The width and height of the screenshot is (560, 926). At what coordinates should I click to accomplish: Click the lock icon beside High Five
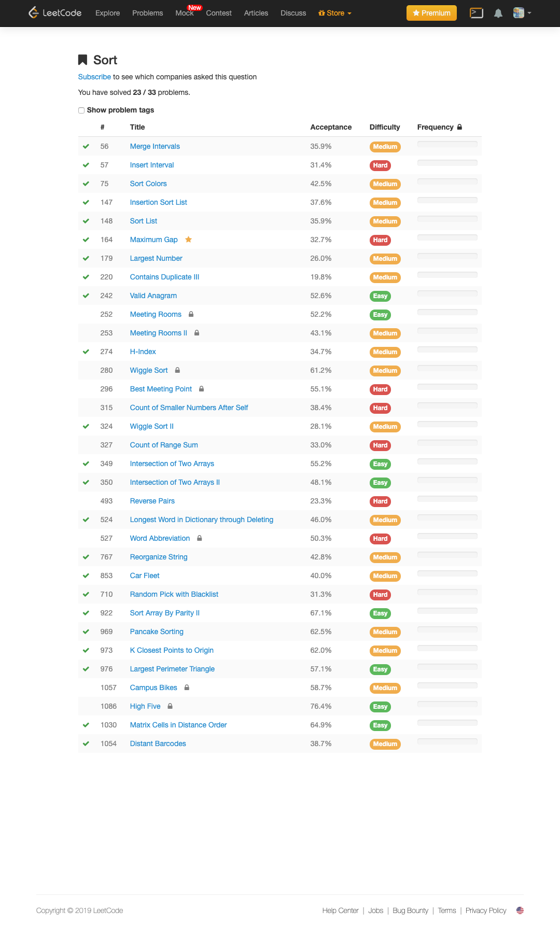[170, 706]
